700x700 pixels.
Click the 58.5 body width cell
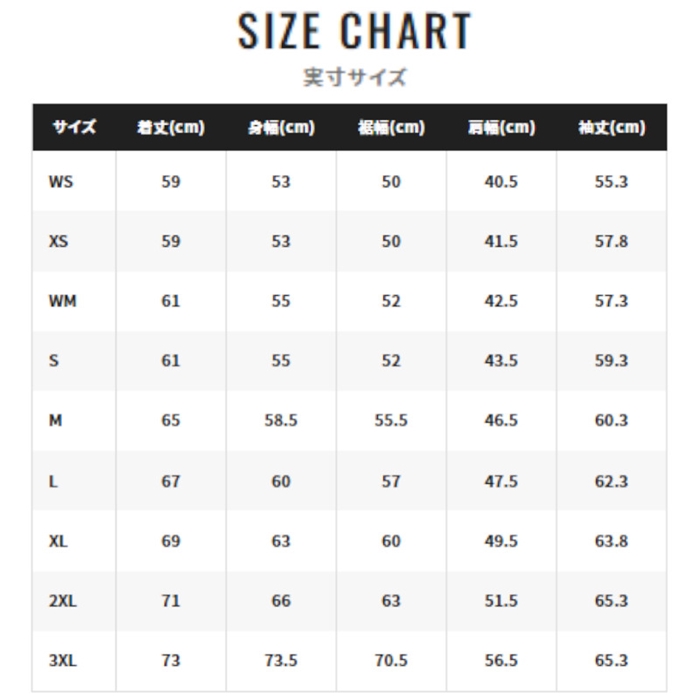tap(281, 421)
